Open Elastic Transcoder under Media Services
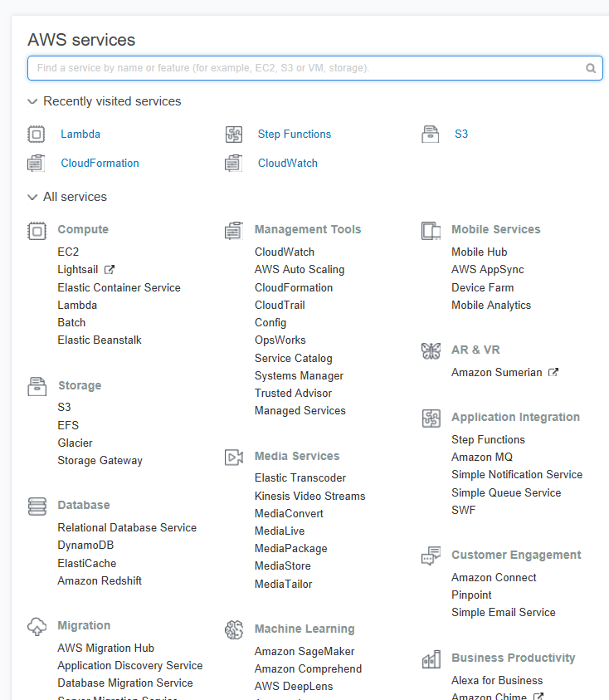Screen dimensions: 609x700 tap(300, 477)
